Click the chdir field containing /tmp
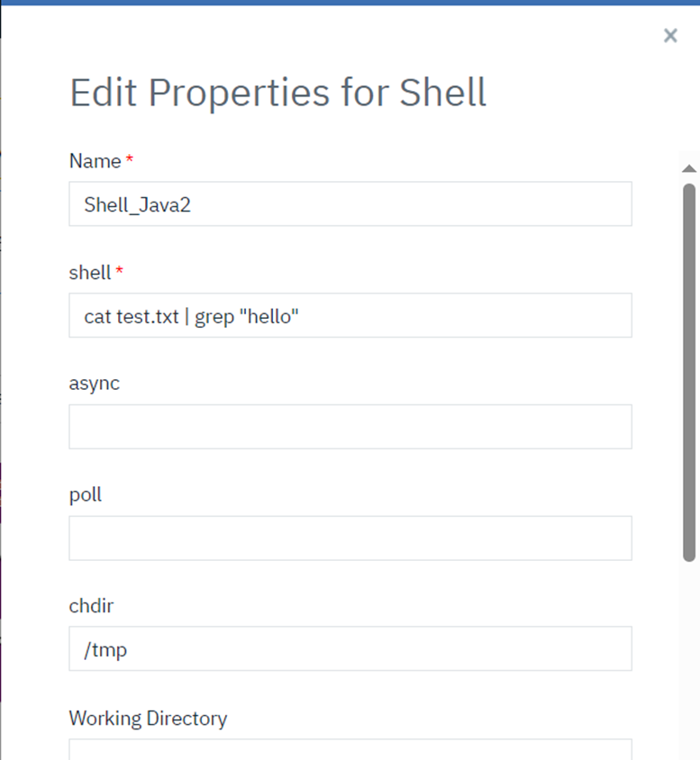The width and height of the screenshot is (700, 760). (350, 648)
